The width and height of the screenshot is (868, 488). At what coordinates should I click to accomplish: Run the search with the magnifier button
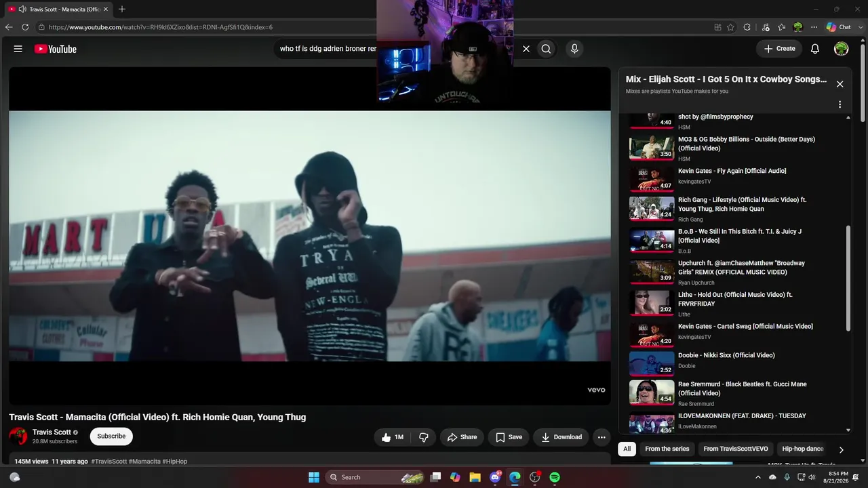click(x=546, y=49)
